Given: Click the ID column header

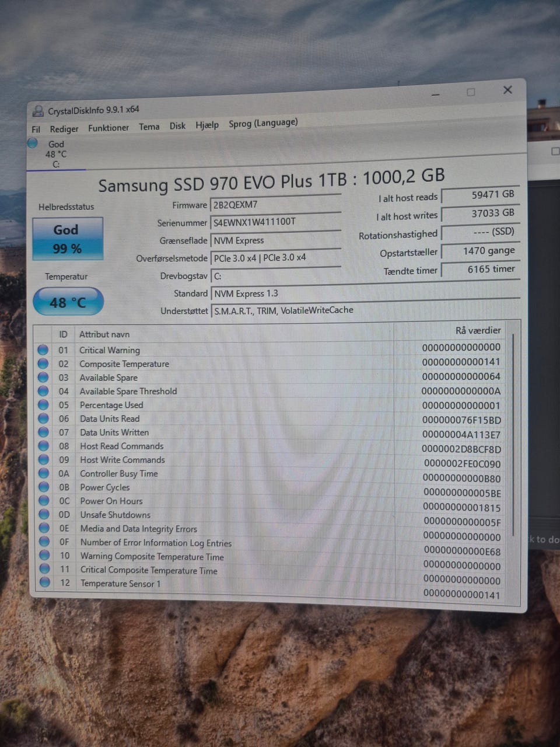Looking at the screenshot, I should (63, 334).
